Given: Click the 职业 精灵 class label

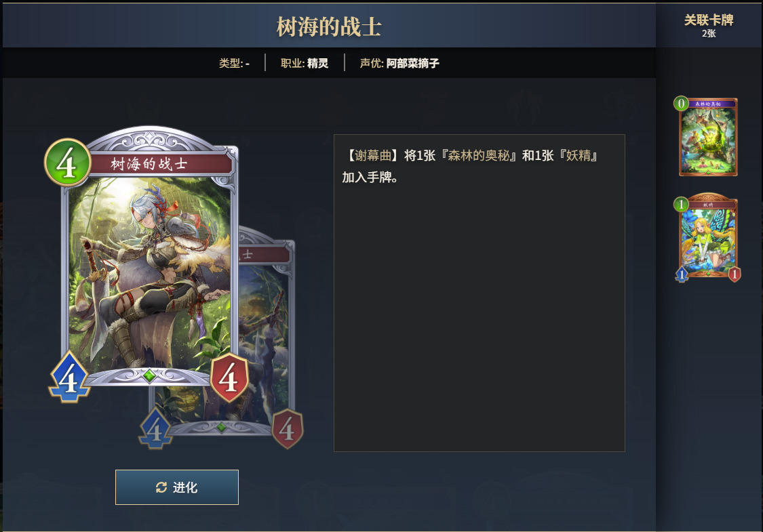Looking at the screenshot, I should (x=305, y=63).
